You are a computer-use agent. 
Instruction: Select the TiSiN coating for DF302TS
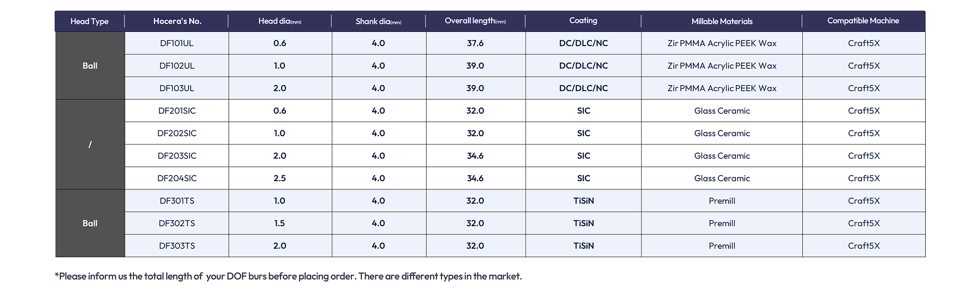[x=583, y=223]
